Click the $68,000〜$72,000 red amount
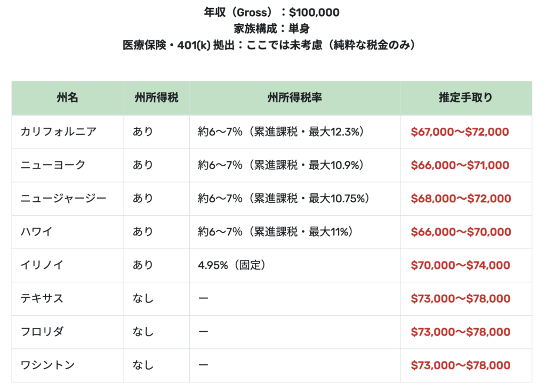 (461, 199)
